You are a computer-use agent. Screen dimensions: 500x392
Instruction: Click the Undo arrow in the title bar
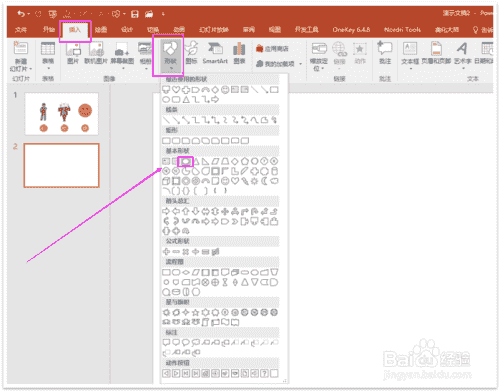pos(21,14)
